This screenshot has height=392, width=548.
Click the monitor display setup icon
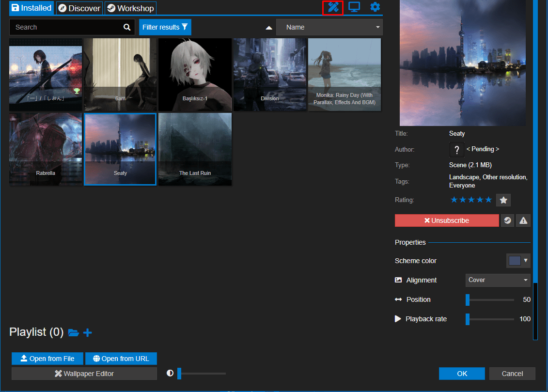[354, 7]
